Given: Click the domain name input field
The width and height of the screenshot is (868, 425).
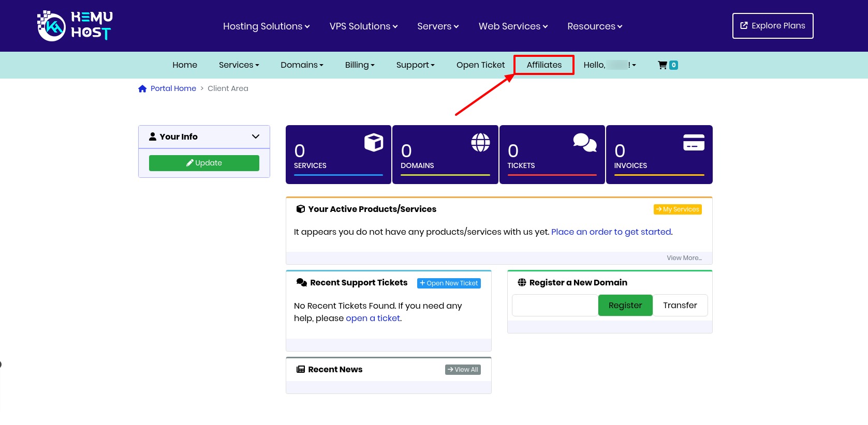Looking at the screenshot, I should tap(555, 306).
